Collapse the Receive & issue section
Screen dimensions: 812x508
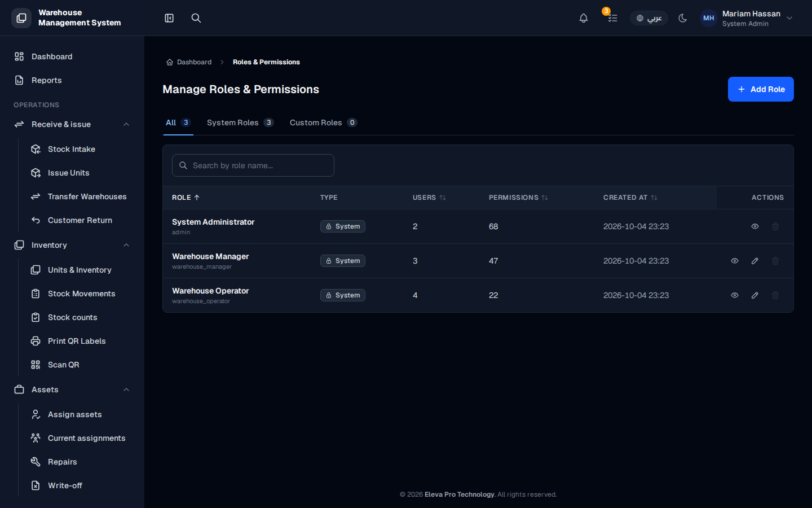(x=72, y=124)
